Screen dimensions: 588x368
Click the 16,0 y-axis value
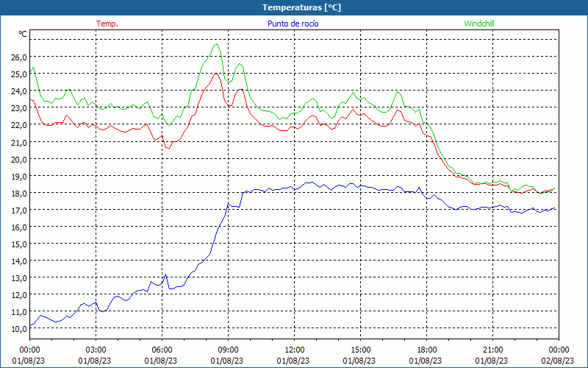[19, 227]
